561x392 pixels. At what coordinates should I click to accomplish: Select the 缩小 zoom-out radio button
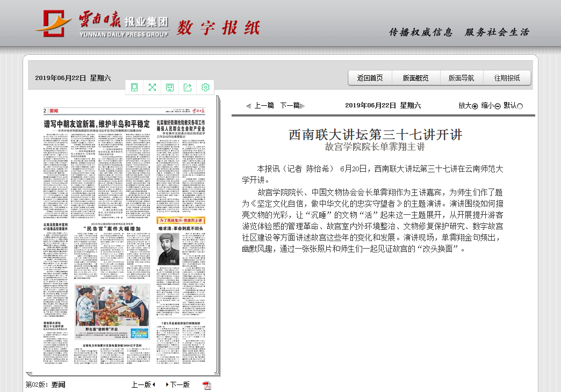[498, 106]
